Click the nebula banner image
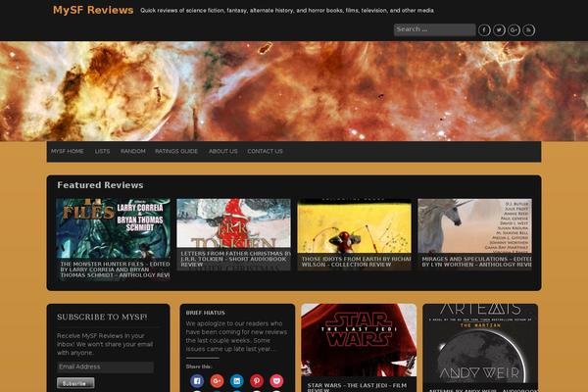 294,91
